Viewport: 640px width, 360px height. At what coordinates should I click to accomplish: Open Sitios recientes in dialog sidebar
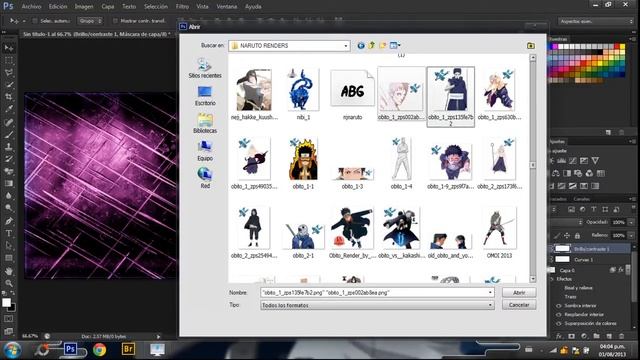(205, 68)
